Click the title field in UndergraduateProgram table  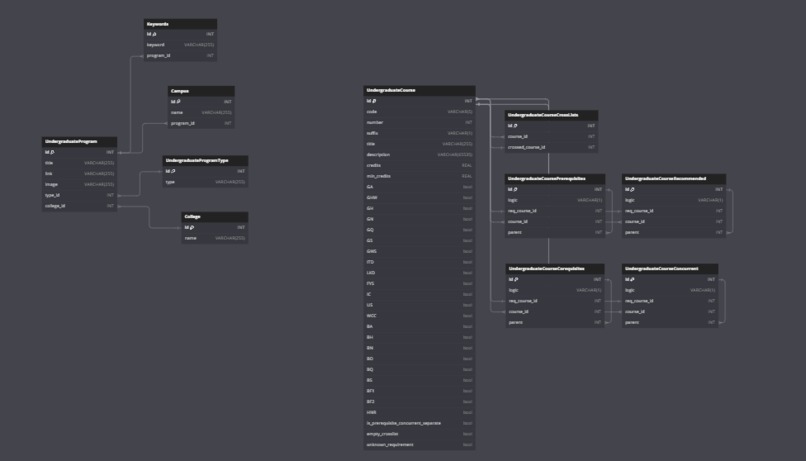(80, 163)
